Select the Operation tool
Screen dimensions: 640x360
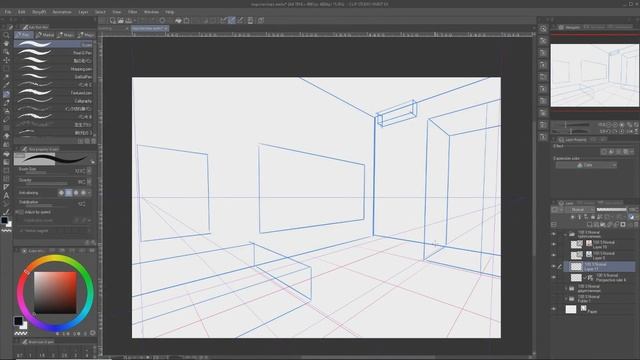[x=6, y=52]
